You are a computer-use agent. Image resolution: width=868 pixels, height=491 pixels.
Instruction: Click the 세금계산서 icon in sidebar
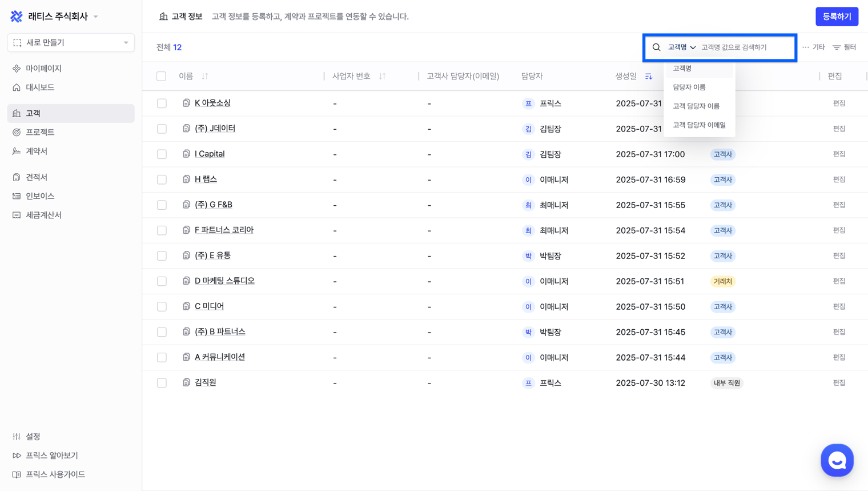tap(17, 215)
